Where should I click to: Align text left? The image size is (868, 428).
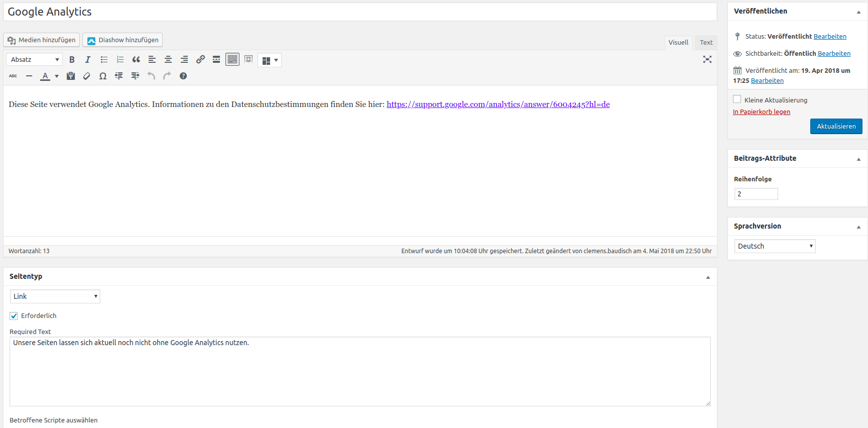pos(152,60)
